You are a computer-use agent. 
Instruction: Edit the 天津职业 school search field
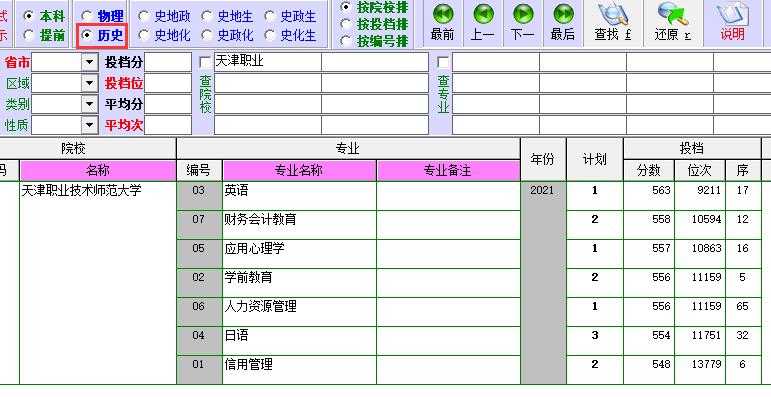pos(267,62)
